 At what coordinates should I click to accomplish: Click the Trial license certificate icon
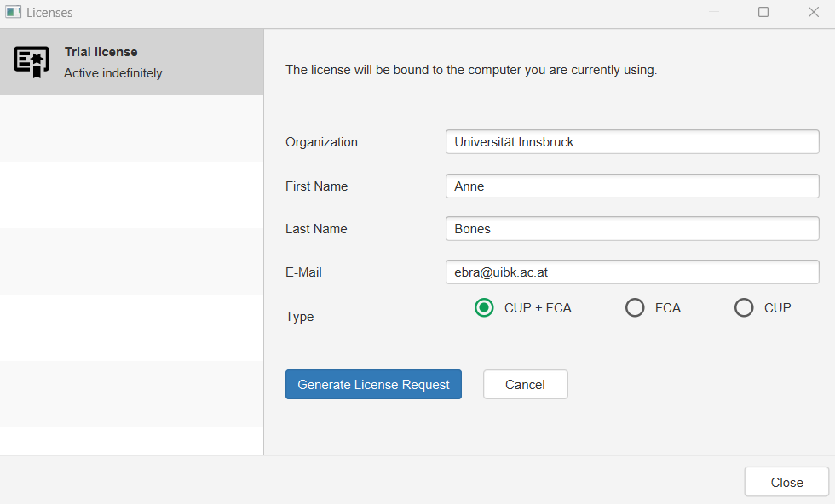[x=32, y=62]
